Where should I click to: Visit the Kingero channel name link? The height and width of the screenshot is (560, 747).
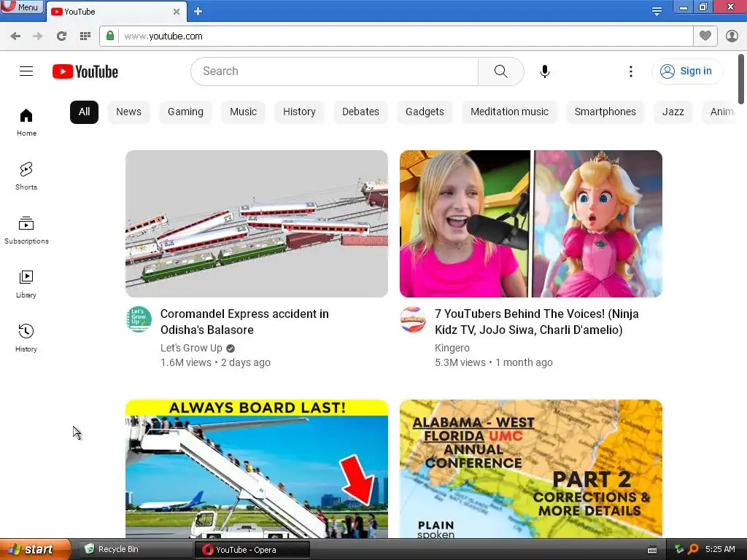pyautogui.click(x=452, y=348)
